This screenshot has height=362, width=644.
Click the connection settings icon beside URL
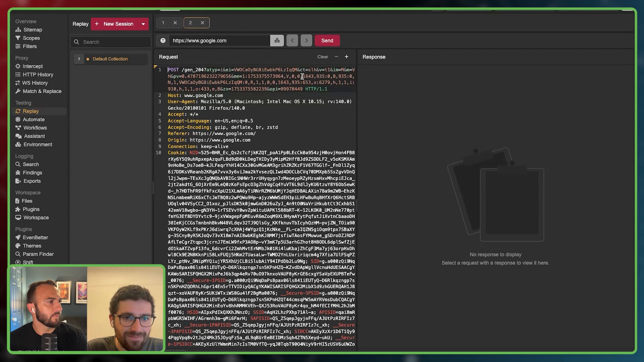coord(277,41)
